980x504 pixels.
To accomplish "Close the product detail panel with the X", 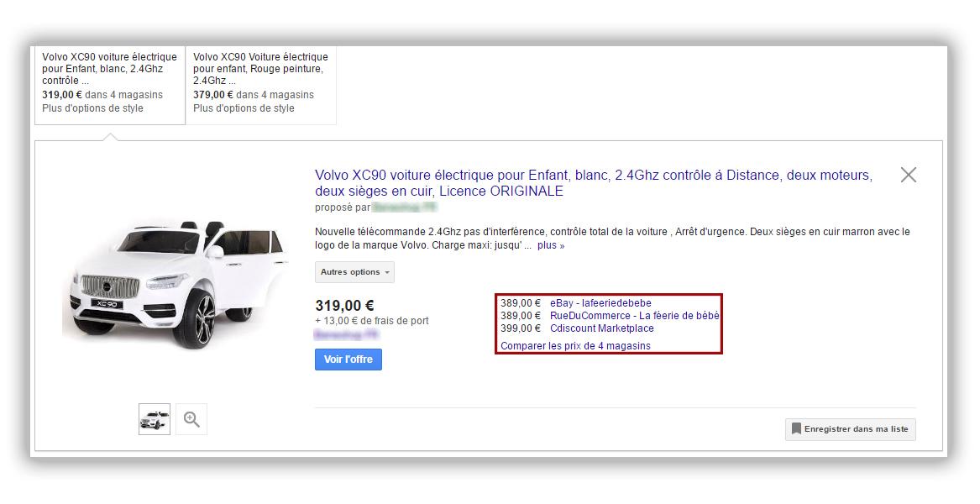I will [x=908, y=175].
